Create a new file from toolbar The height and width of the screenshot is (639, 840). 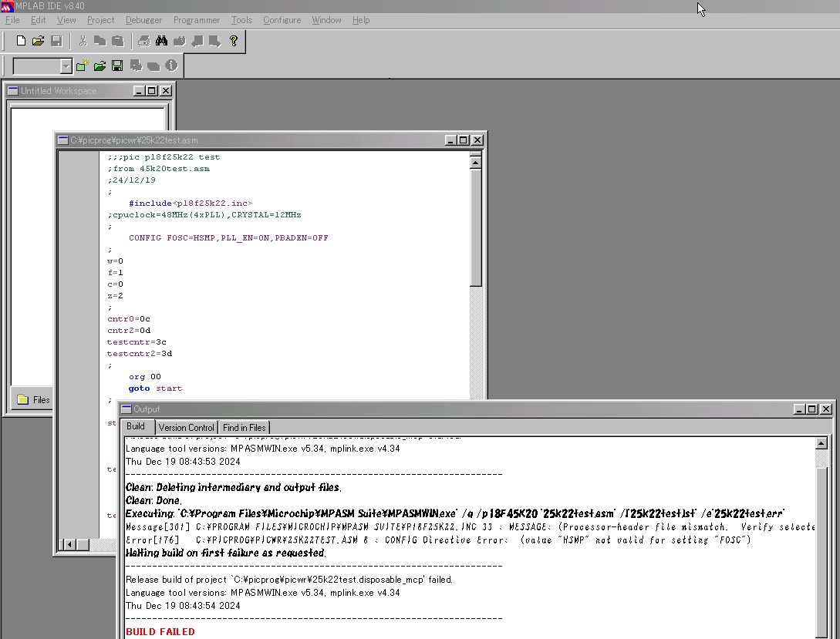pos(21,41)
